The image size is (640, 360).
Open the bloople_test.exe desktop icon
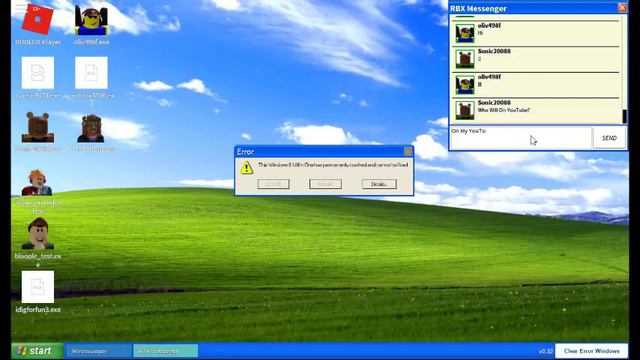[38, 233]
